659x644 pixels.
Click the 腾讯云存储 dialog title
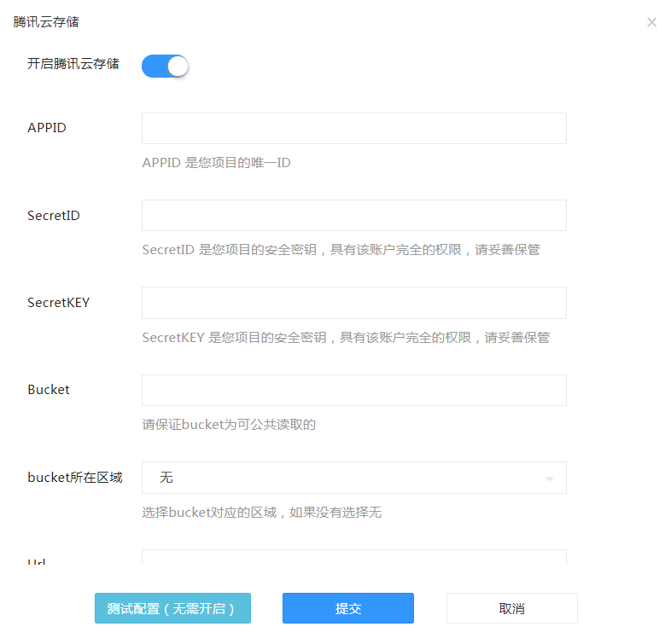tap(46, 22)
